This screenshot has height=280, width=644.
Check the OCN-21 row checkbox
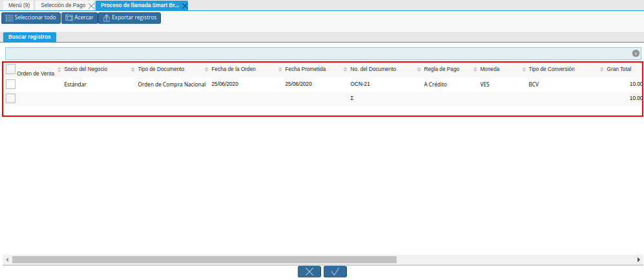[11, 84]
